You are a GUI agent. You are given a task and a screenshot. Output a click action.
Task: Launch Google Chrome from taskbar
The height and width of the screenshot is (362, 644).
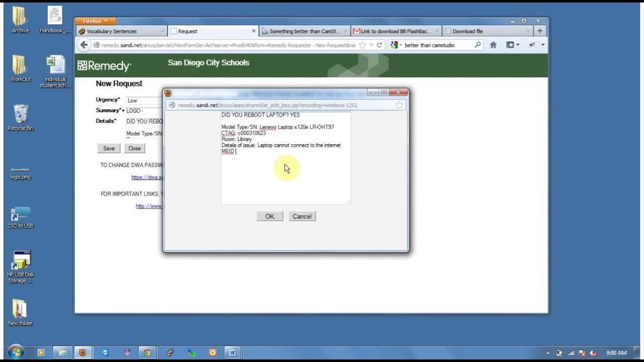(147, 353)
